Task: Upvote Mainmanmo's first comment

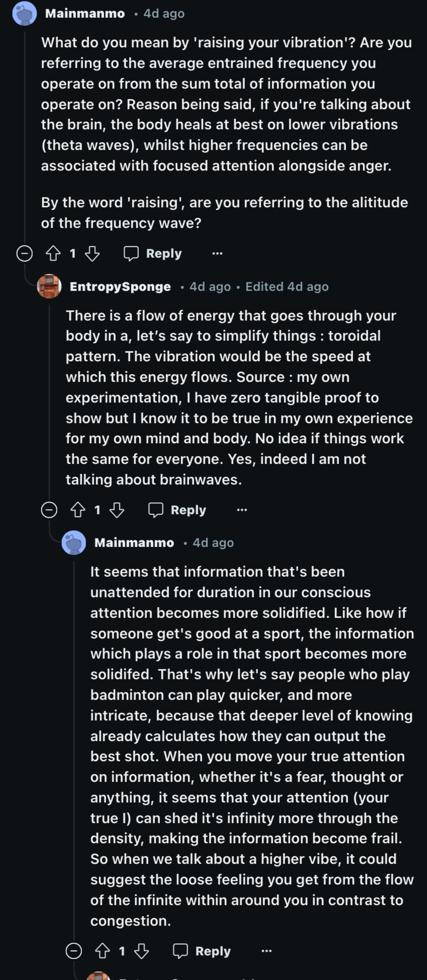Action: coord(53,254)
